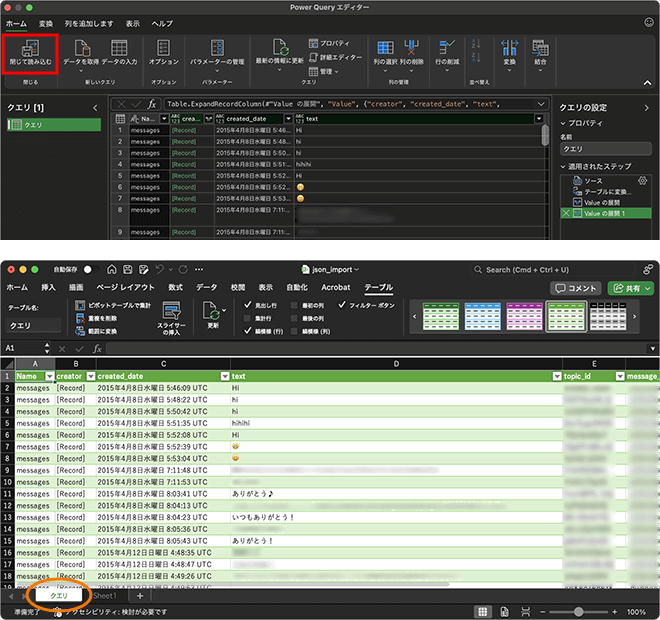Open the 数式 tab in Excel
This screenshot has width=660, height=620.
tap(176, 287)
